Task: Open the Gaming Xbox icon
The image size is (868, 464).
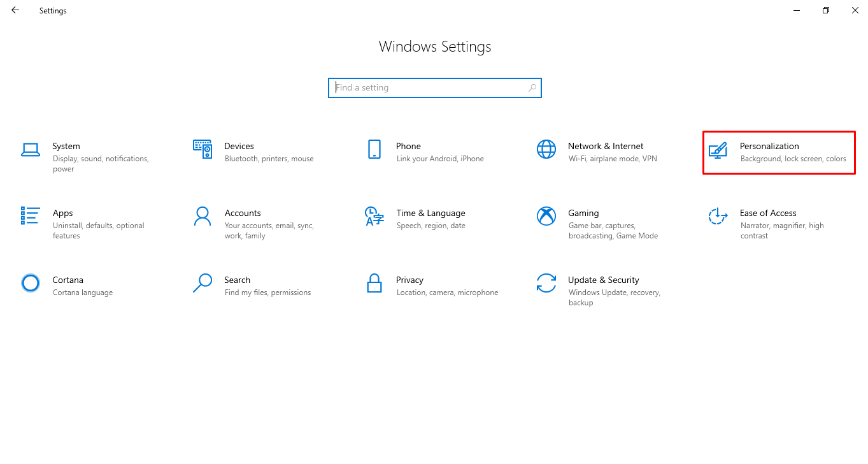Action: [x=546, y=216]
